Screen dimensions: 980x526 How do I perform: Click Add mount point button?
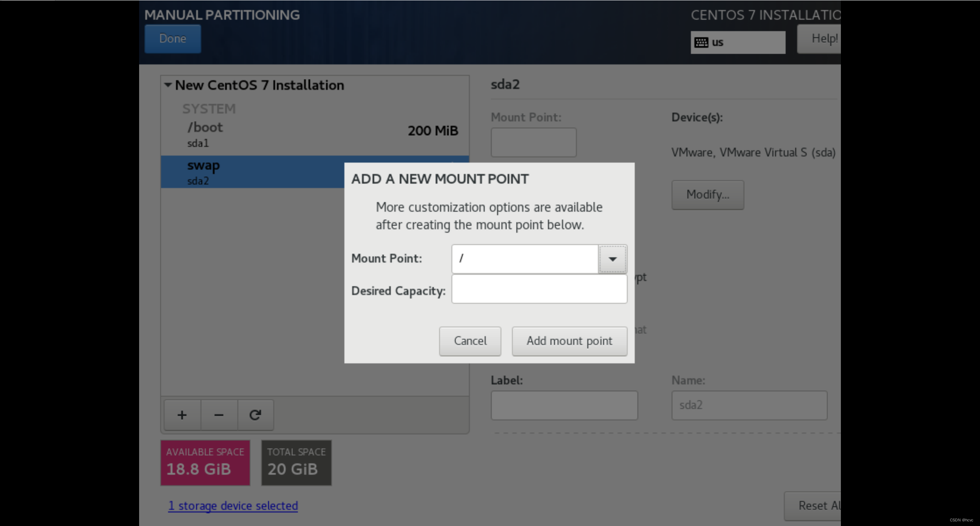point(569,341)
